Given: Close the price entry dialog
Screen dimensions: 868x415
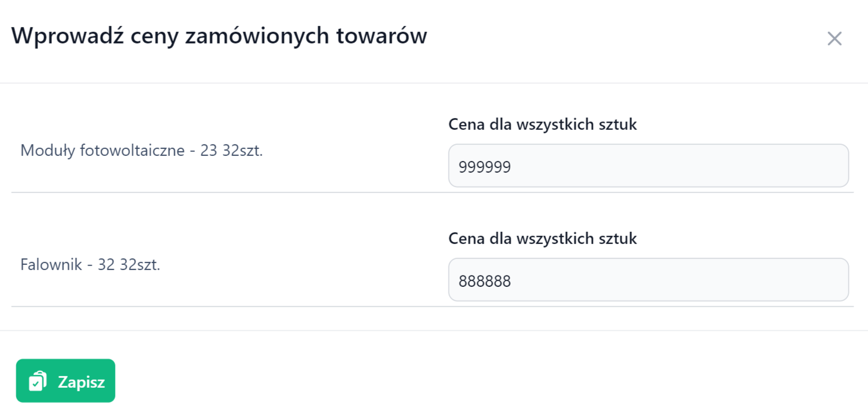Looking at the screenshot, I should pos(834,39).
